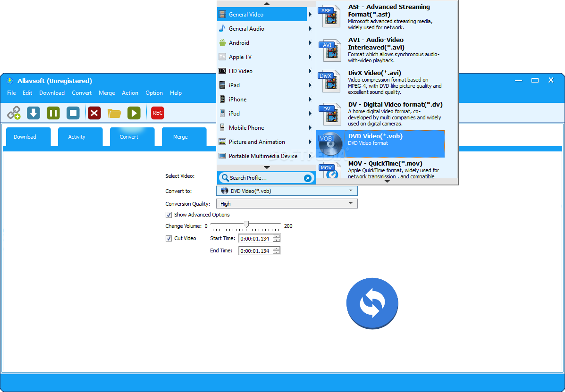Click the iPad category icon
Screen dimensions: 565x392
(222, 85)
